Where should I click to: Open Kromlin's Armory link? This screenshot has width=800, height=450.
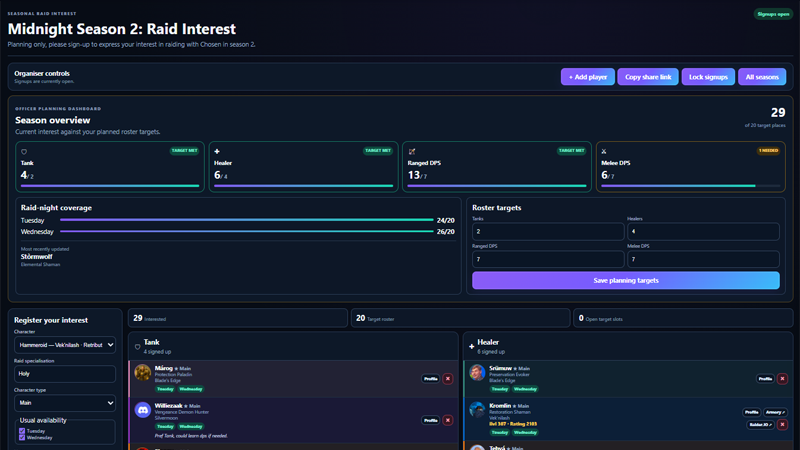775,412
